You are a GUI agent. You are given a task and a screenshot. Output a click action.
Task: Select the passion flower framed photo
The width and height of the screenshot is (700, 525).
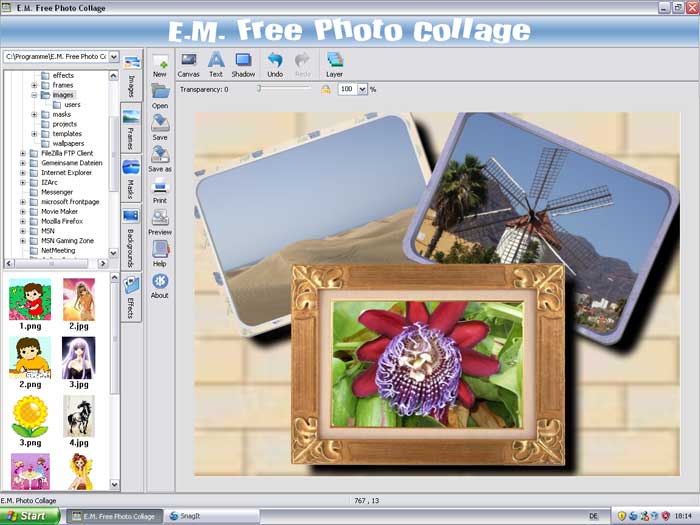pos(428,364)
